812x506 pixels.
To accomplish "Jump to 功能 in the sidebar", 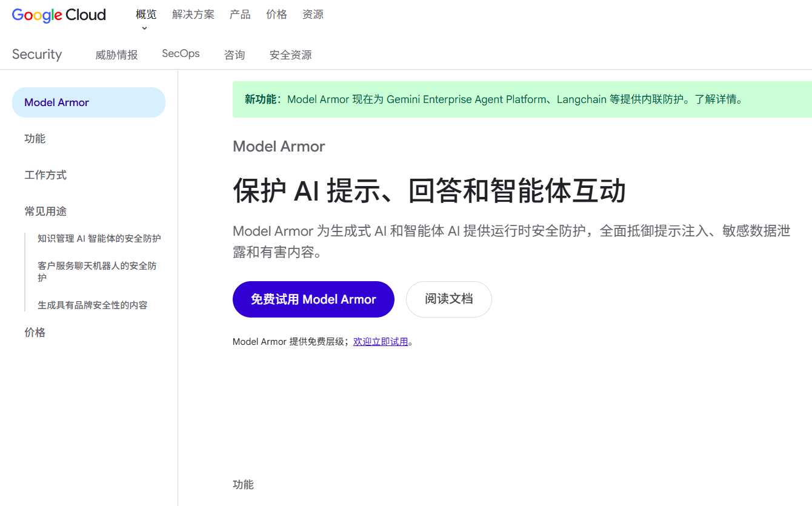I will (x=35, y=139).
